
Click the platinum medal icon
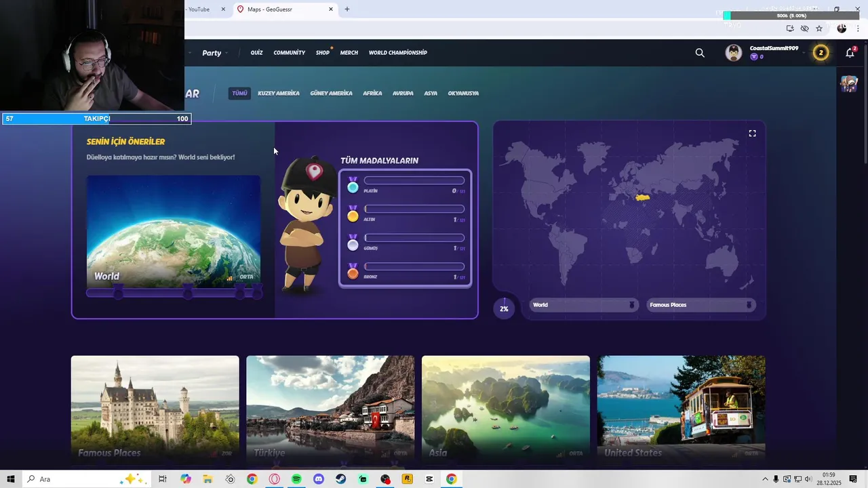pyautogui.click(x=353, y=186)
